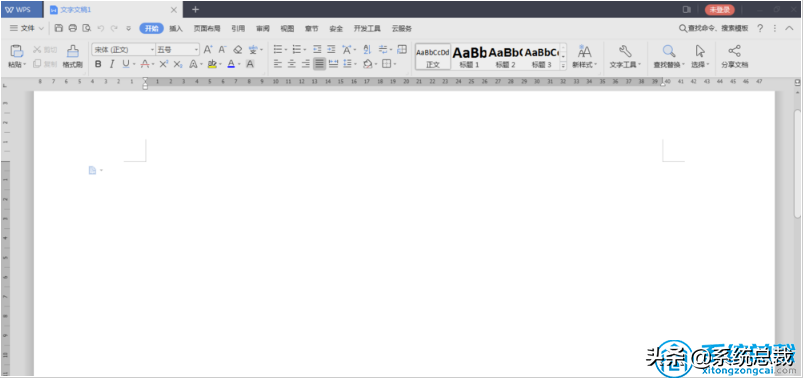
Task: Increase font size with A+ icon
Action: pos(208,49)
